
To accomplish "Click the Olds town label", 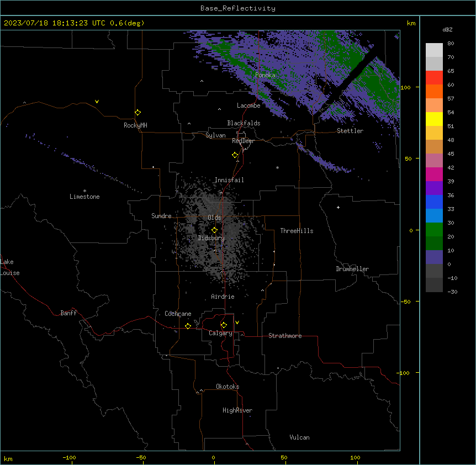I will click(x=214, y=218).
